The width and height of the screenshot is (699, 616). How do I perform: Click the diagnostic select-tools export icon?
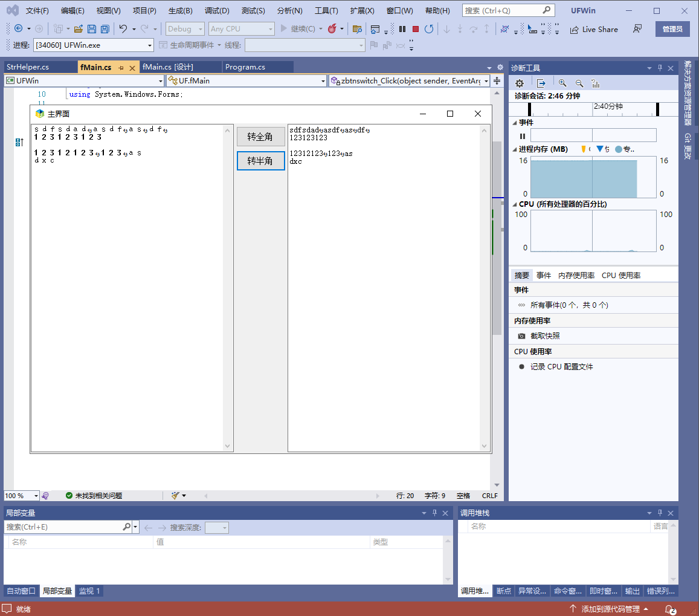click(541, 83)
